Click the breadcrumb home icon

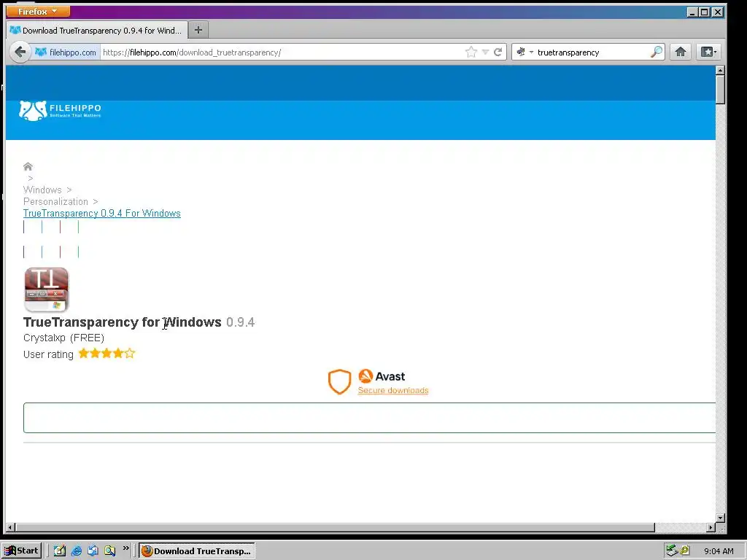28,166
